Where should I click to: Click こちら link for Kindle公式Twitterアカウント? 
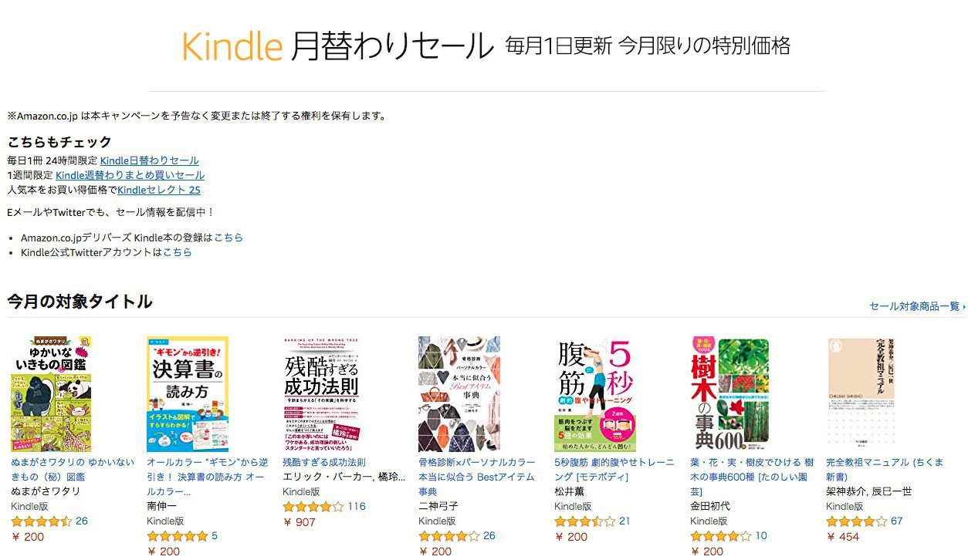(178, 252)
